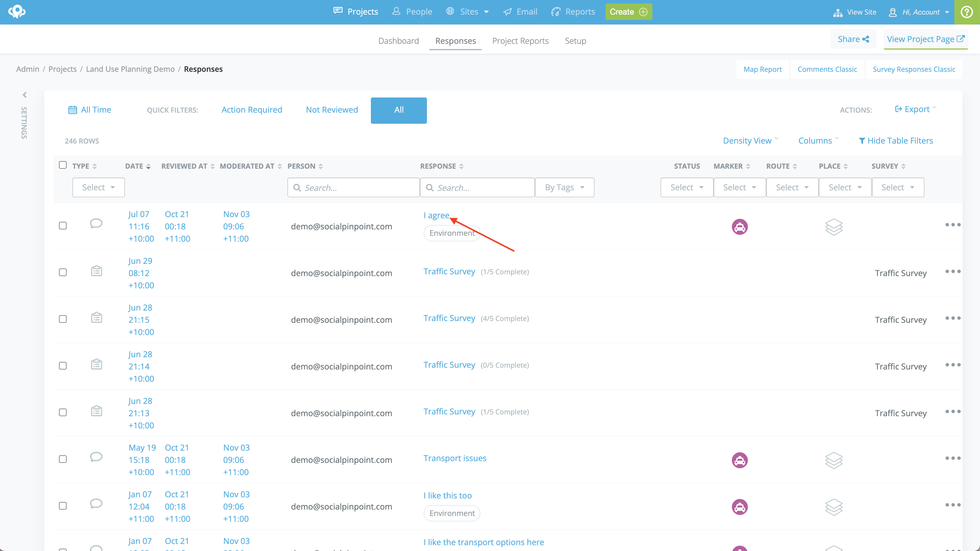
Task: Check the box for the Jun 29 Traffic Survey
Action: coord(63,273)
